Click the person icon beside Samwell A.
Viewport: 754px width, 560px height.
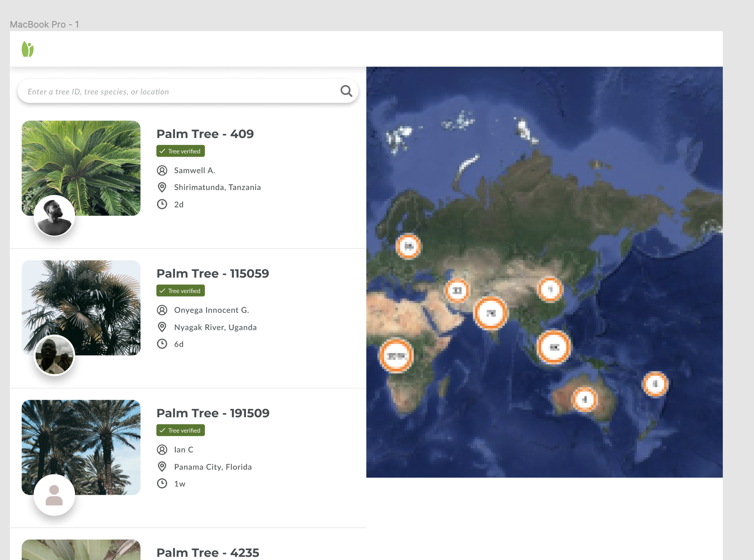point(162,170)
